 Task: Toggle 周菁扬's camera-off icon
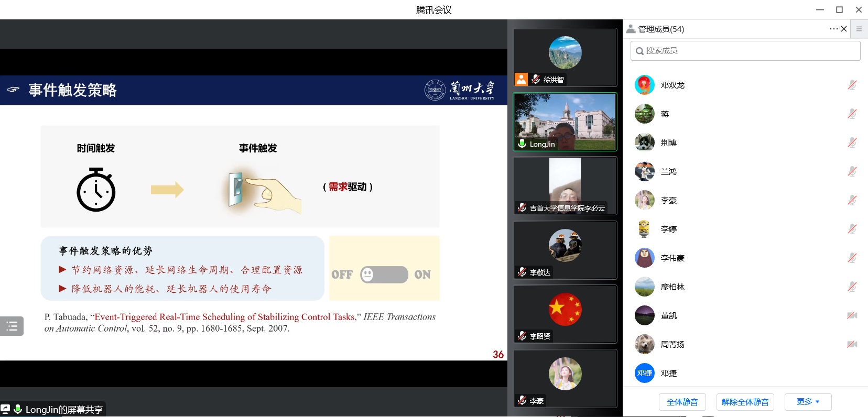pos(852,344)
